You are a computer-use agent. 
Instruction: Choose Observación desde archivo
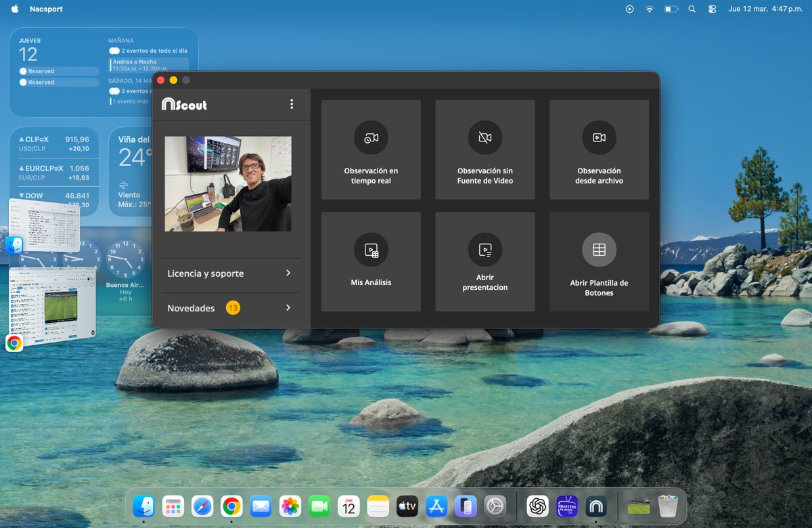tap(599, 150)
